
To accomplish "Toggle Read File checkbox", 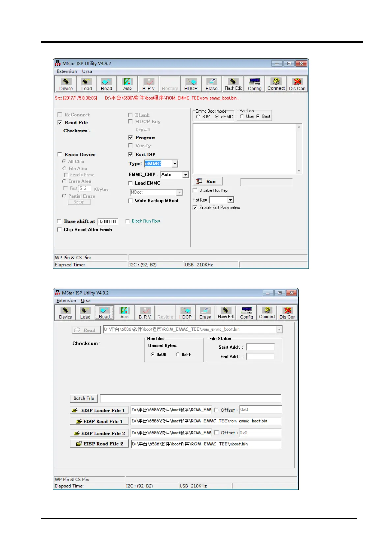I will [x=60, y=122].
